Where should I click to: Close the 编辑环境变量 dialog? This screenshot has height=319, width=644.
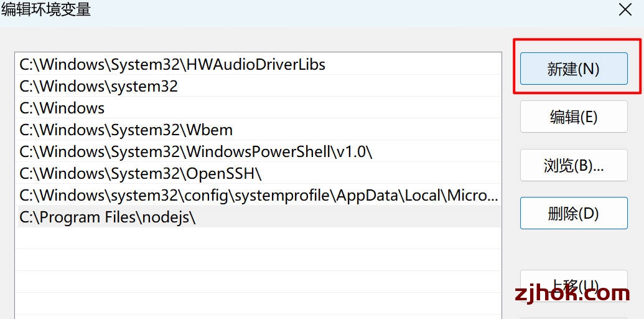625,10
